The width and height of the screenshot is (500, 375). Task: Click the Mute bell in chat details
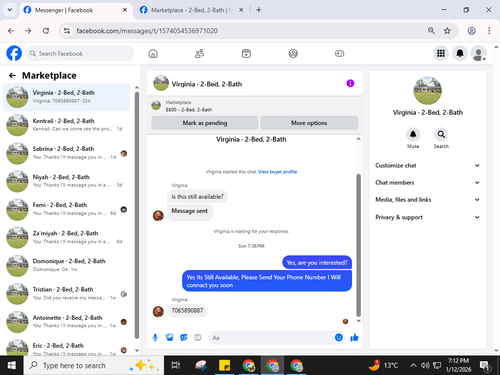pos(413,134)
